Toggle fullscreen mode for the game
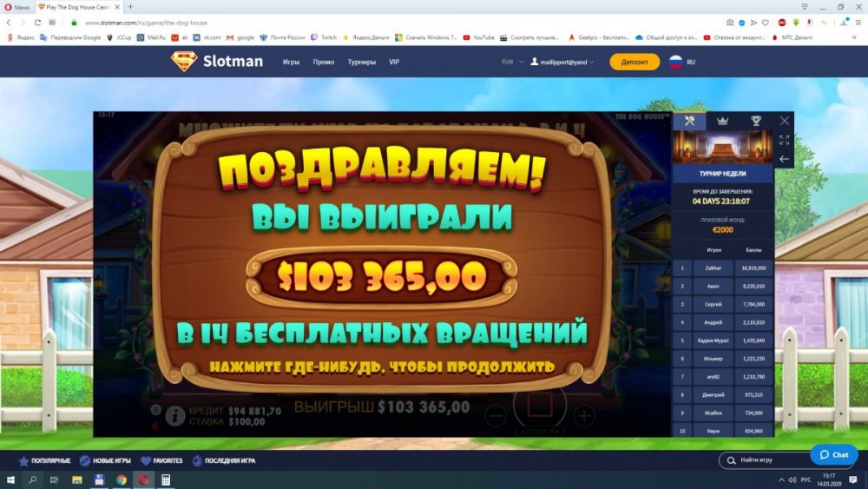 coord(785,140)
